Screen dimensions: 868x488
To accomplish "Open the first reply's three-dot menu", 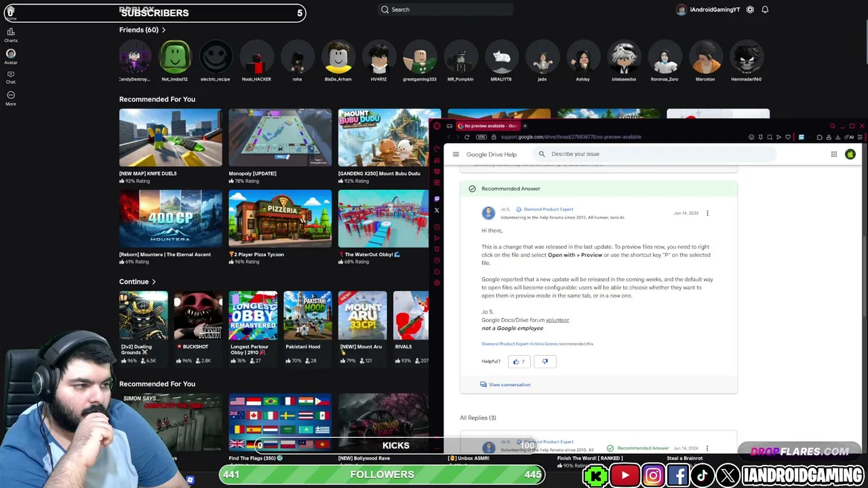I will 707,448.
